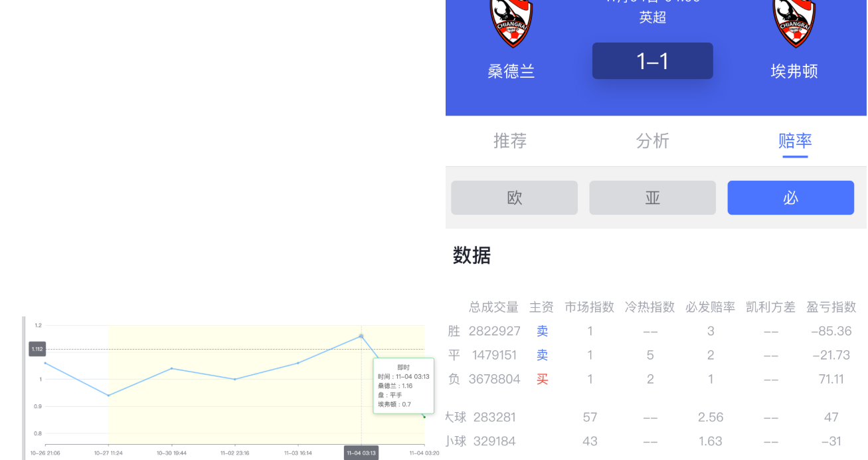The width and height of the screenshot is (868, 460).
Task: Click the final green data point on chart
Action: 424,417
